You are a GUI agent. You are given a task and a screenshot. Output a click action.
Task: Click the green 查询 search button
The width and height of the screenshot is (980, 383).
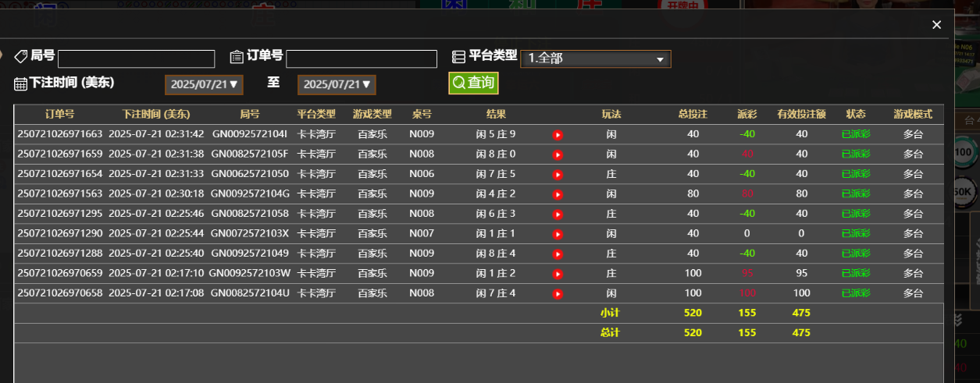(473, 83)
